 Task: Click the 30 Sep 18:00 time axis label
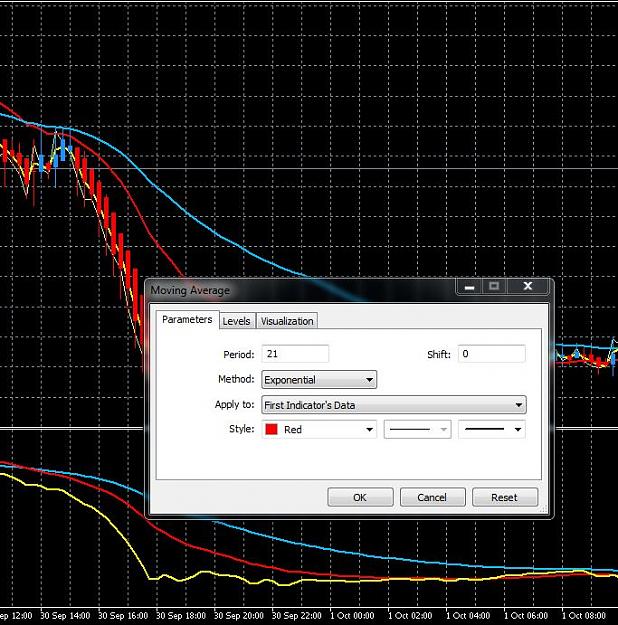(x=181, y=616)
